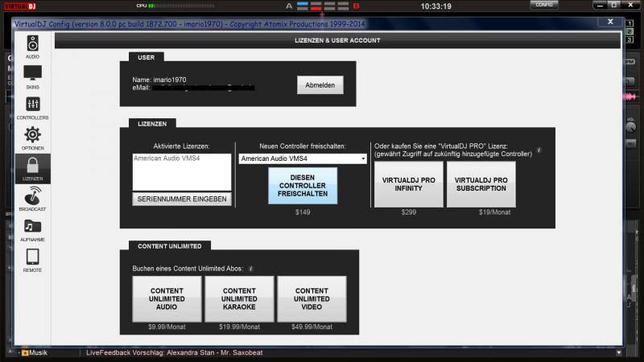Select the Lizenzen lock section
The image size is (644, 362).
[x=32, y=169]
